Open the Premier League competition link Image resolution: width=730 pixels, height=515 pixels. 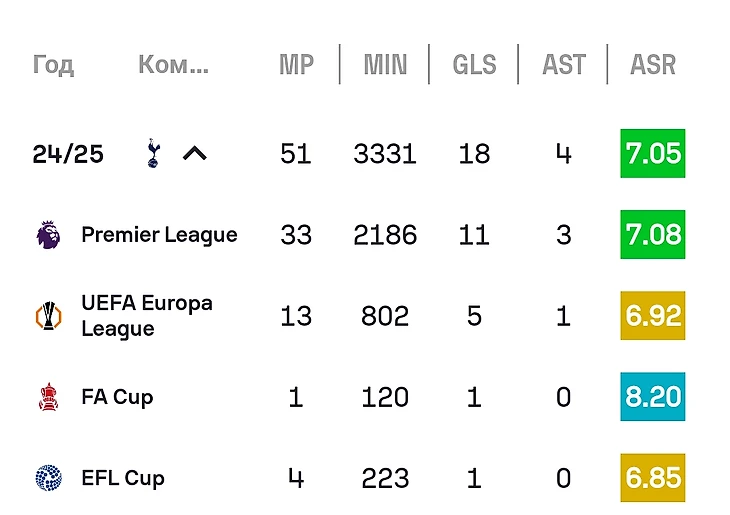click(x=159, y=235)
